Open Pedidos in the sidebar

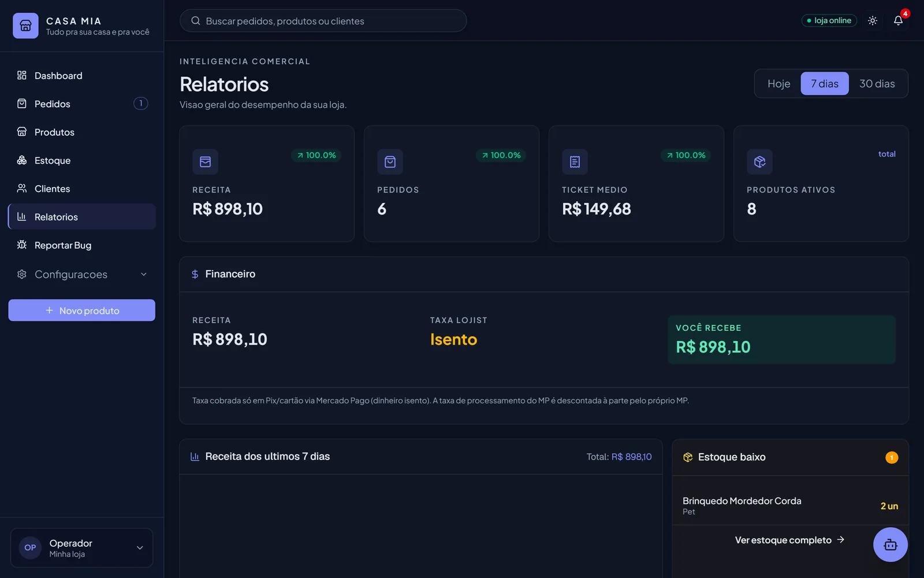coord(82,104)
